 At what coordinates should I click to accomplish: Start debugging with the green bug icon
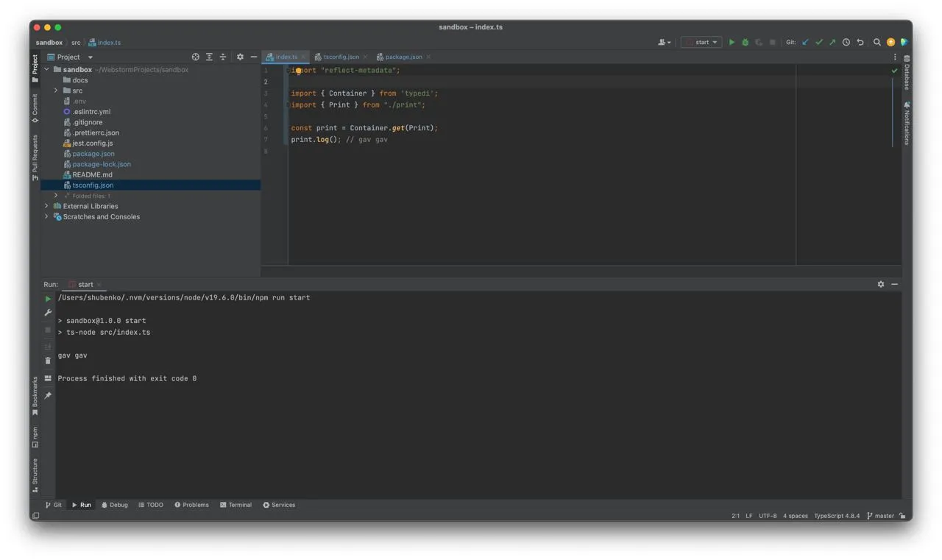(x=745, y=43)
